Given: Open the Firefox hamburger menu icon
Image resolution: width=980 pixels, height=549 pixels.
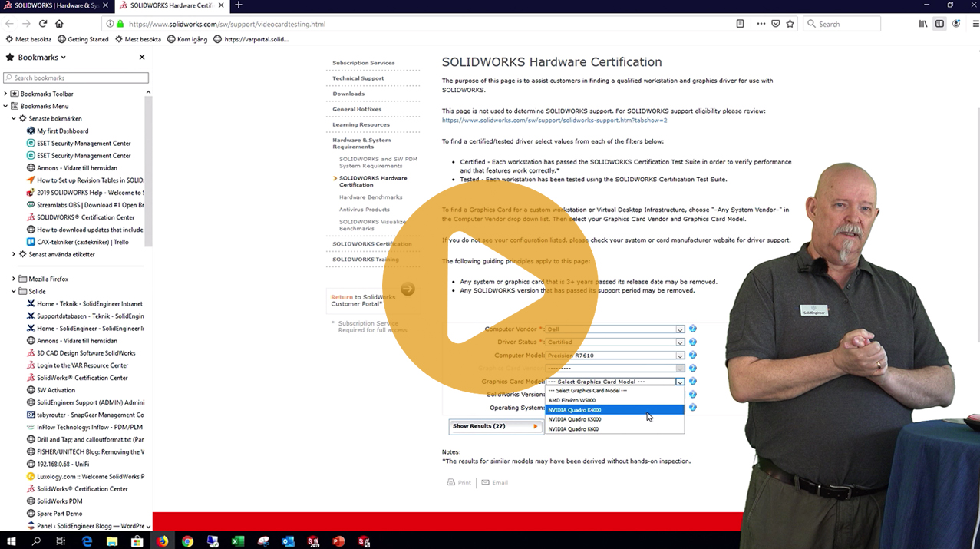Looking at the screenshot, I should (975, 24).
